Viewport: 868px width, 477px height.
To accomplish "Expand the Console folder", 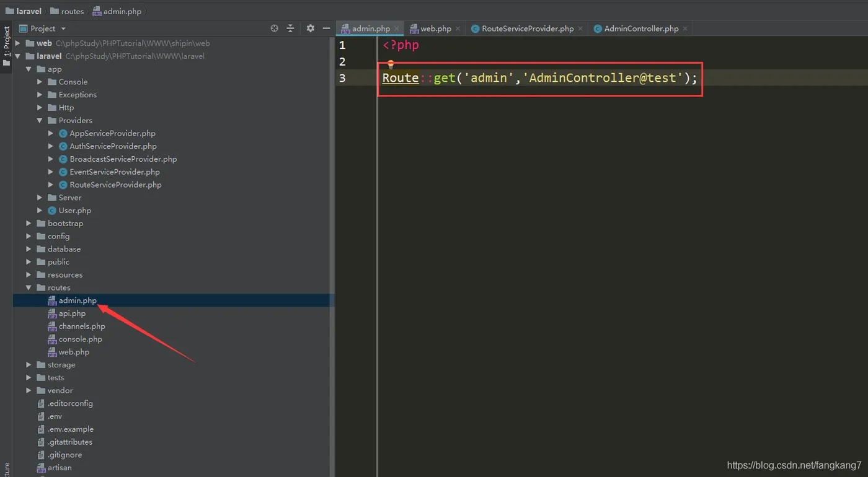I will click(x=40, y=82).
